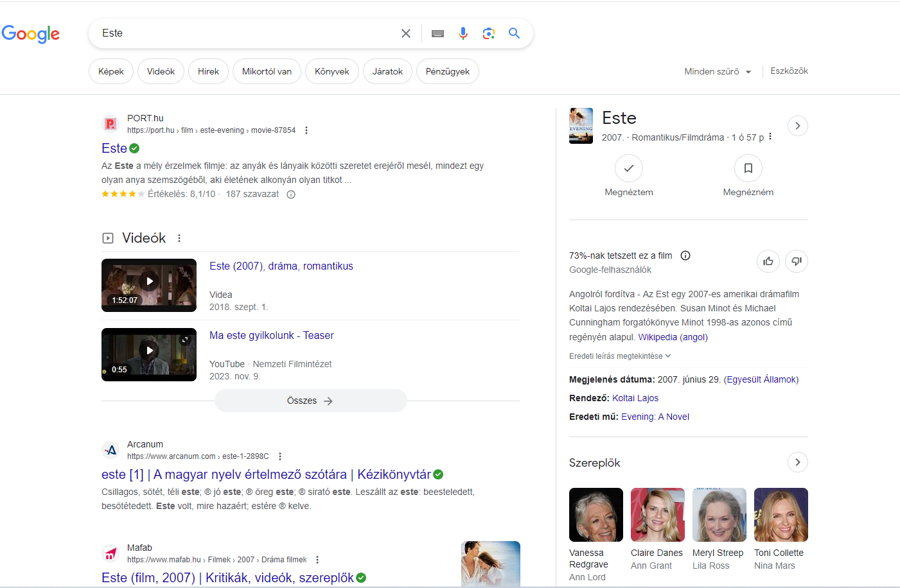Viewport: 900px width, 588px height.
Task: Open the knowledge panel three-dot menu
Action: [x=770, y=137]
